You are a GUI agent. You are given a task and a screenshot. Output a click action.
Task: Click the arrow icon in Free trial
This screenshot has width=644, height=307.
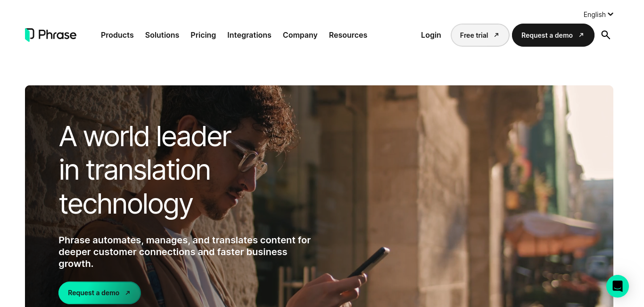tap(496, 35)
